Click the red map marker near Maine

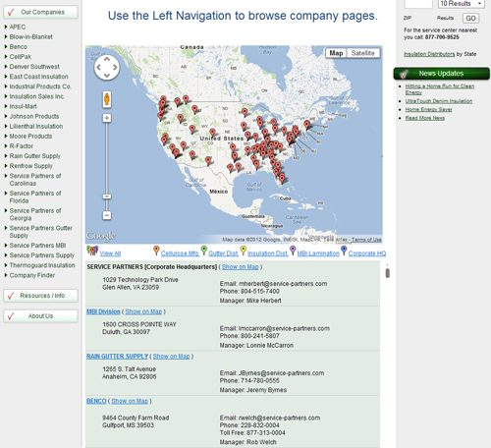306,125
